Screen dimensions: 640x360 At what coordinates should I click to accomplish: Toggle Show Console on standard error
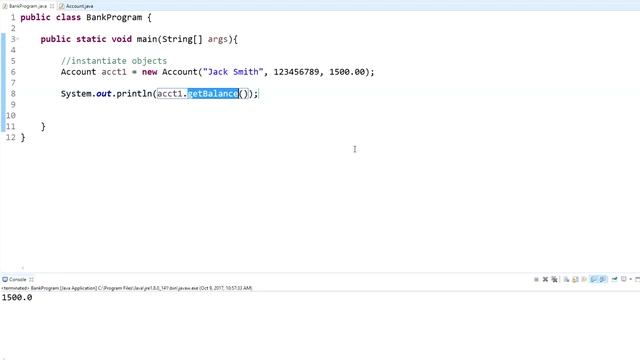pyautogui.click(x=603, y=280)
